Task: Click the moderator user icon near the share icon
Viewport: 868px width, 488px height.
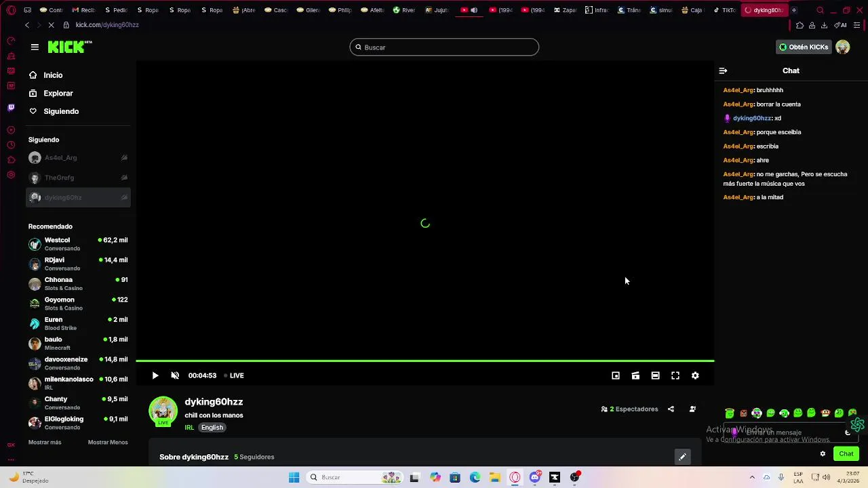Action: click(x=692, y=409)
